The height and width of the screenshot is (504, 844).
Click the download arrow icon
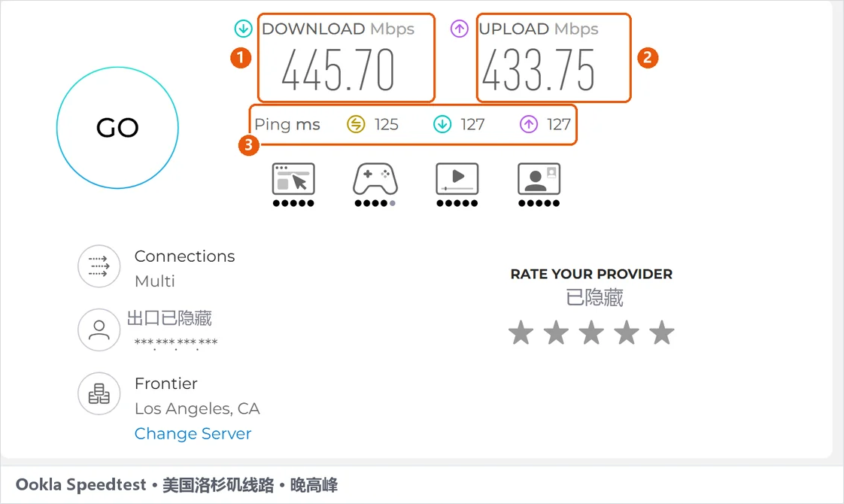(243, 29)
